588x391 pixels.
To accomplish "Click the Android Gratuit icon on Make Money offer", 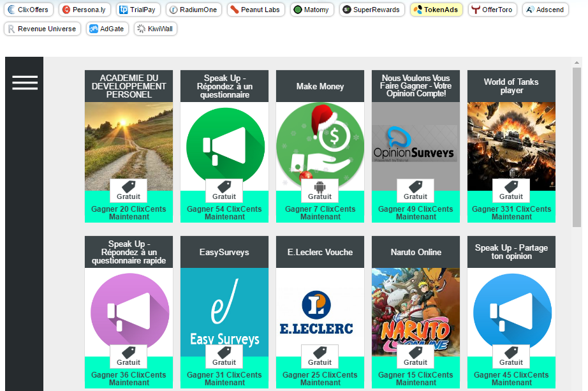I will coord(320,191).
